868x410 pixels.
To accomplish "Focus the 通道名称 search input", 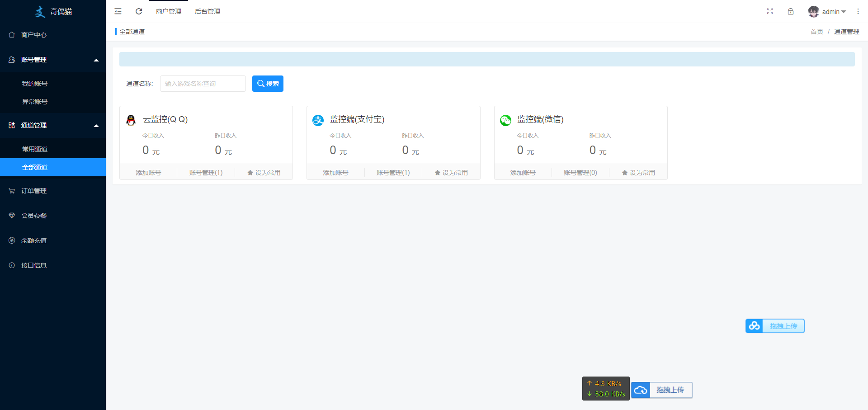I will point(203,84).
